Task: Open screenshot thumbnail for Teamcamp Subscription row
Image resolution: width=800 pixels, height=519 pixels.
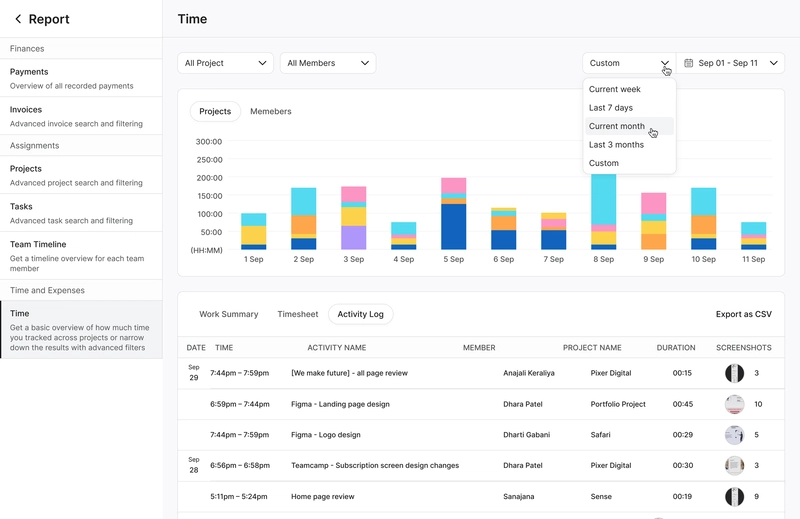Action: pos(734,465)
